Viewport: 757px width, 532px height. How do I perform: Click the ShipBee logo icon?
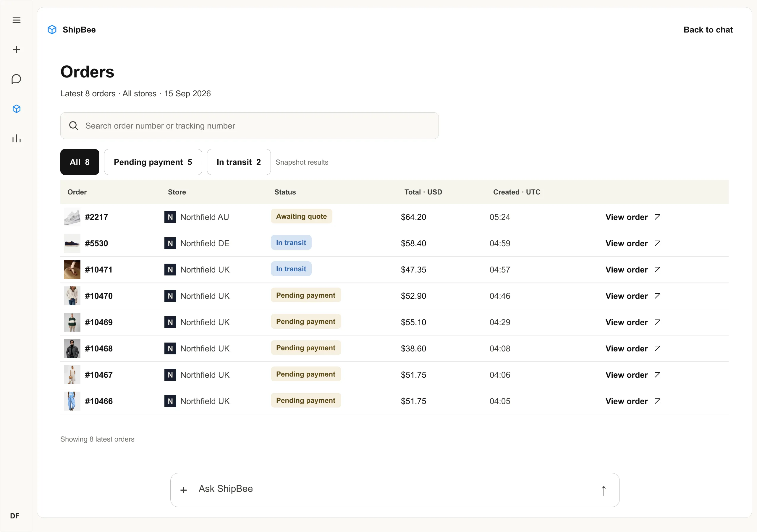tap(52, 30)
